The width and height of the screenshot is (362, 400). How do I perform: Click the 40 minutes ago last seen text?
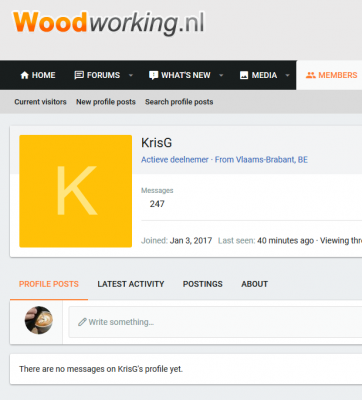(285, 240)
